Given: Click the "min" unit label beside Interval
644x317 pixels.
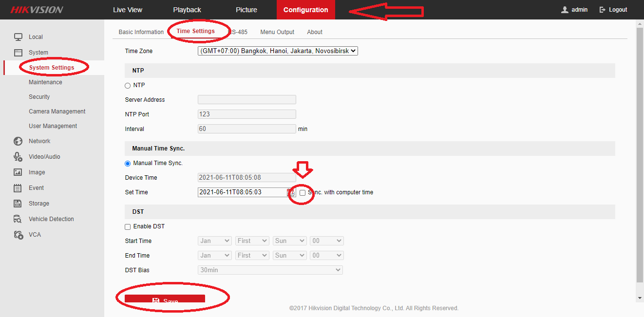Looking at the screenshot, I should pyautogui.click(x=303, y=129).
